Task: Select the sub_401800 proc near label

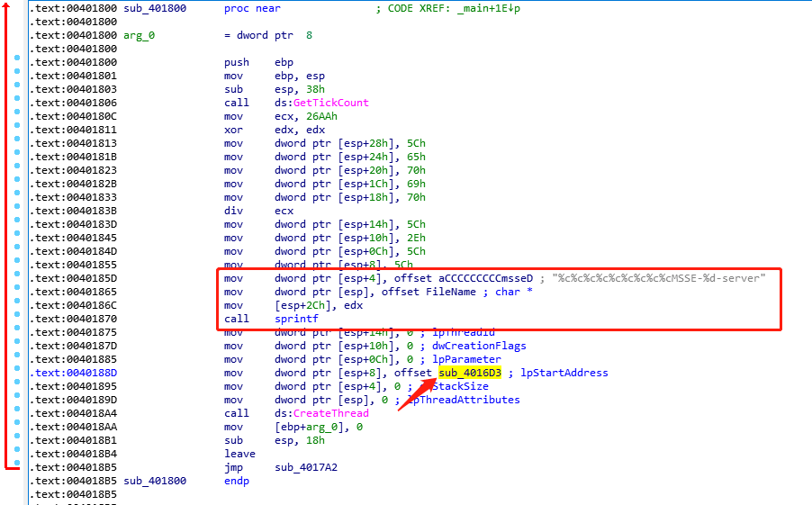Action: [155, 8]
